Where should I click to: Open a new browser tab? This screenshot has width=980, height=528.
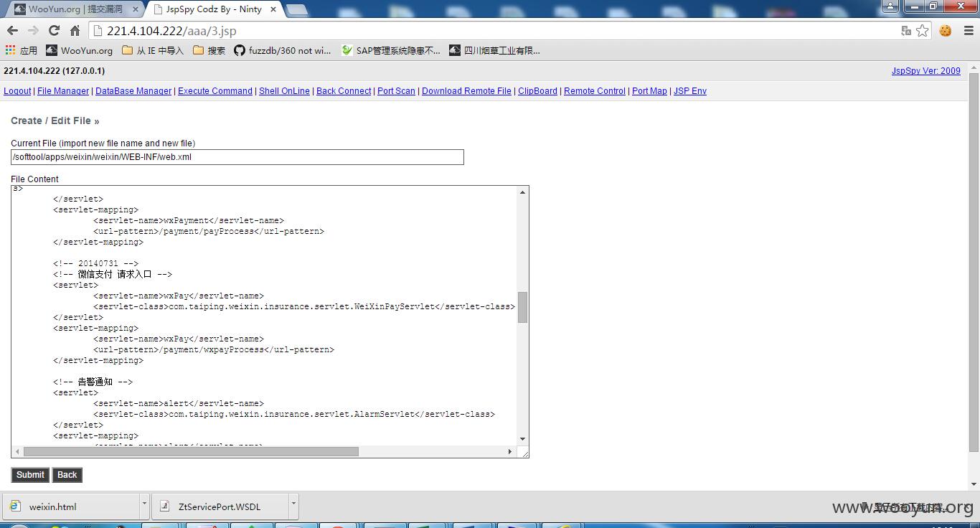(x=297, y=10)
